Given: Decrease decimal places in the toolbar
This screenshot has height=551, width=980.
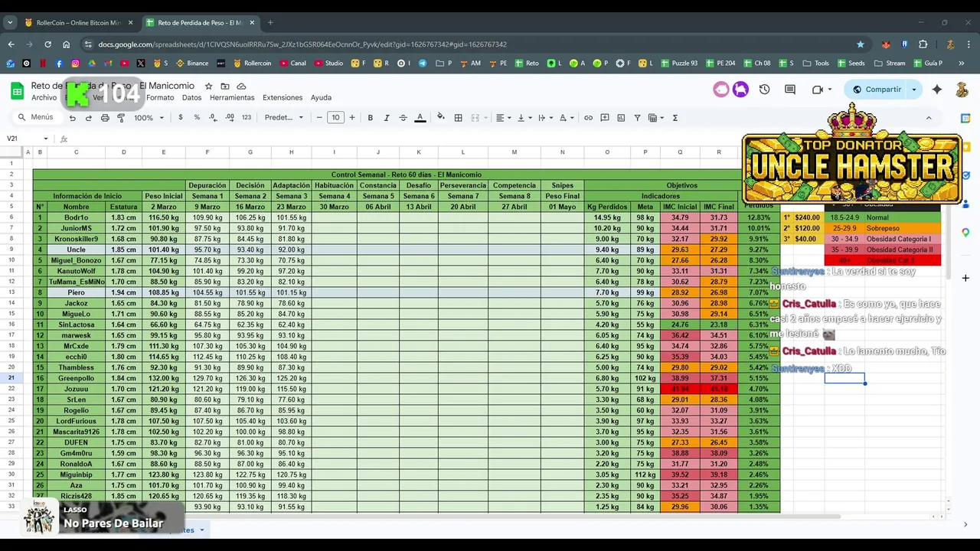Looking at the screenshot, I should [213, 118].
